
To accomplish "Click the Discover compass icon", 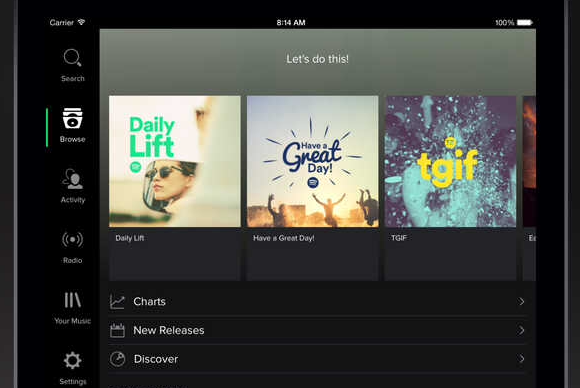I will click(118, 359).
